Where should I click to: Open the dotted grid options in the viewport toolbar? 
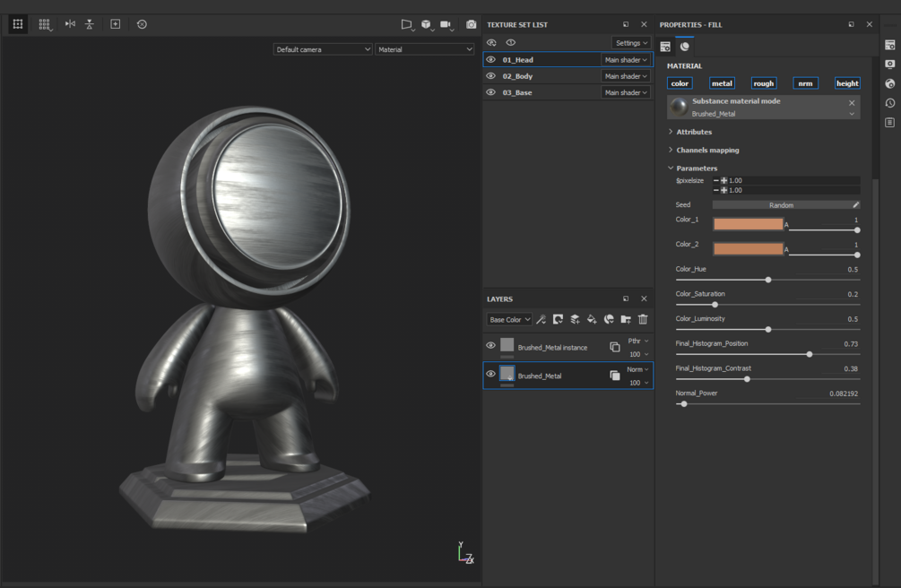pos(44,24)
